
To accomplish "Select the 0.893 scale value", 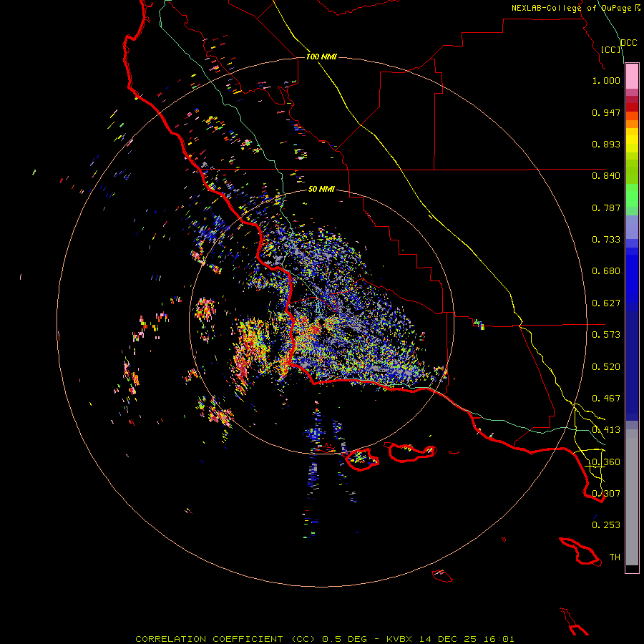I will click(606, 144).
